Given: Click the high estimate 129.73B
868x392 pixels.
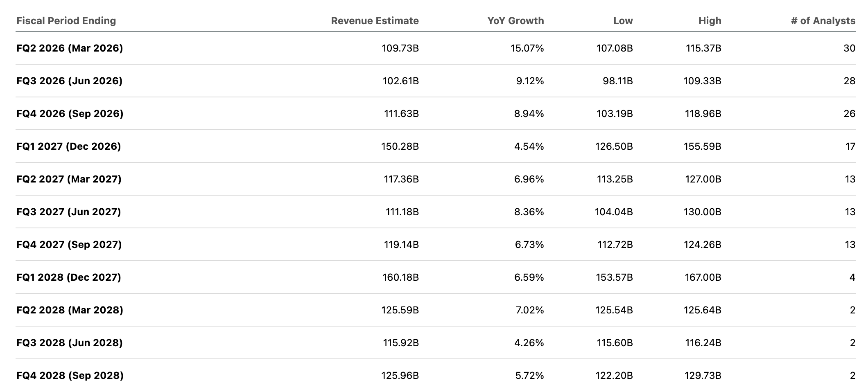Looking at the screenshot, I should click(x=702, y=376).
